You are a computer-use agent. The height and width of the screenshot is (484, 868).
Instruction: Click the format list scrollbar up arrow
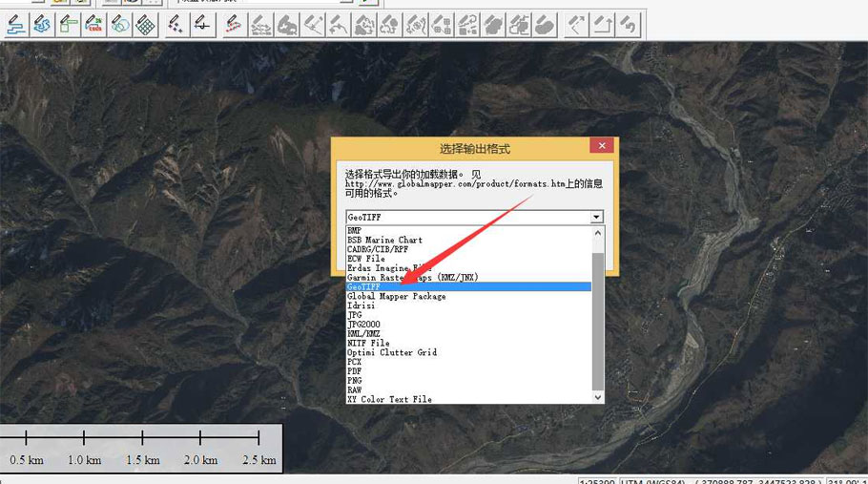[598, 233]
